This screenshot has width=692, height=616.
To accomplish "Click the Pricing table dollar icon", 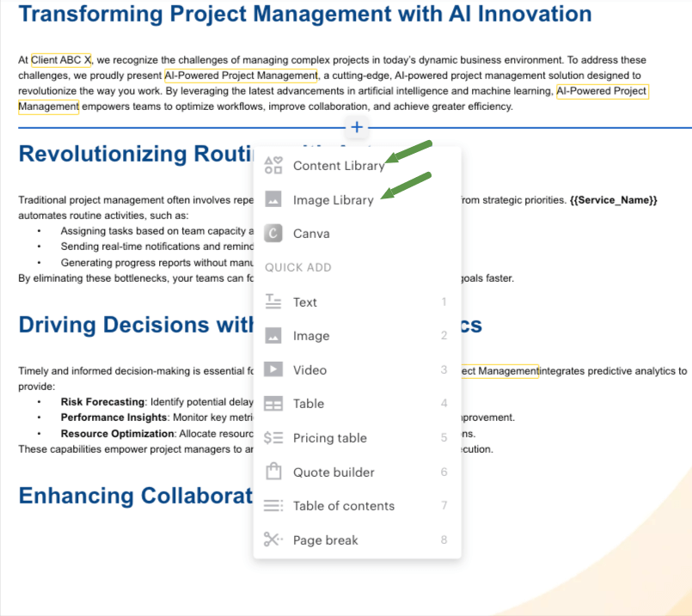I will point(273,438).
